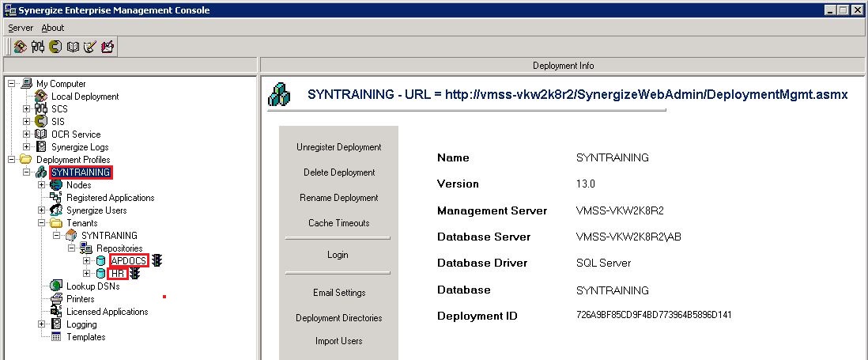
Task: Click the cube icon left of the SYNTRAINING URL heading
Action: (x=280, y=94)
